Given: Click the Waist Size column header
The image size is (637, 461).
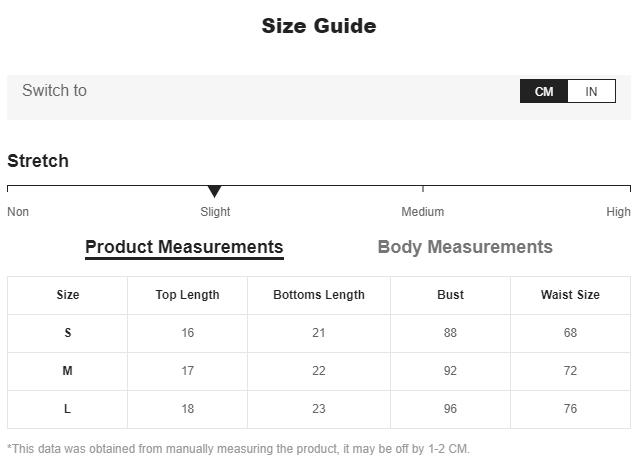Looking at the screenshot, I should pyautogui.click(x=570, y=295).
